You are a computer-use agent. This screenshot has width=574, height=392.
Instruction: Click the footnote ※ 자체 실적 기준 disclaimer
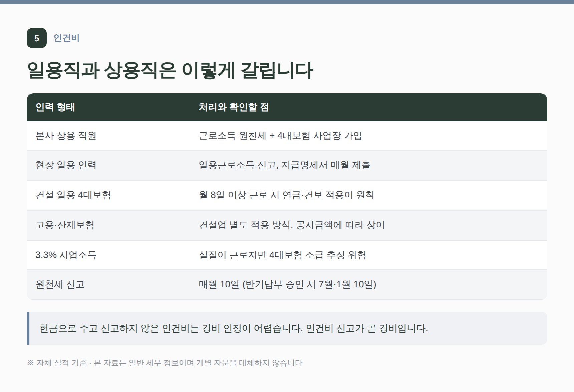pyautogui.click(x=165, y=363)
